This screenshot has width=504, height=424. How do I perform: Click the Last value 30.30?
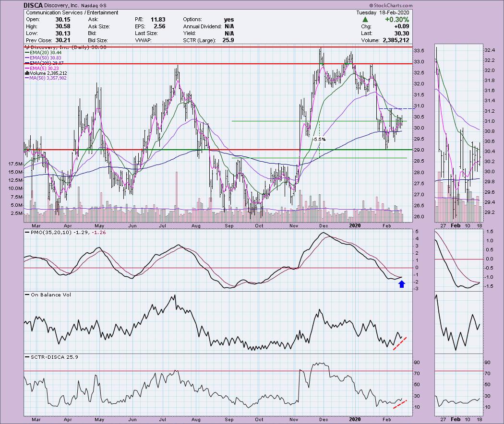pos(402,34)
